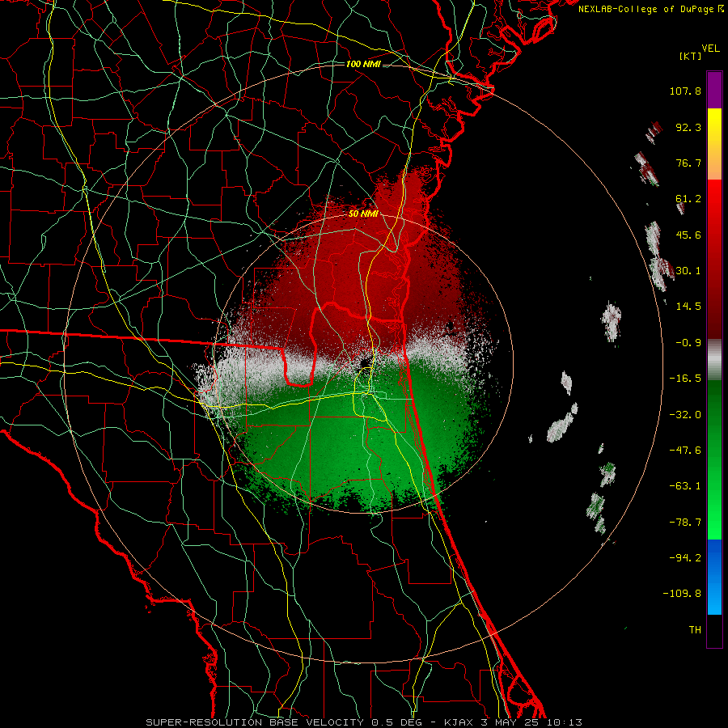
Task: Click the -32.0 legend value
Action: pos(685,415)
